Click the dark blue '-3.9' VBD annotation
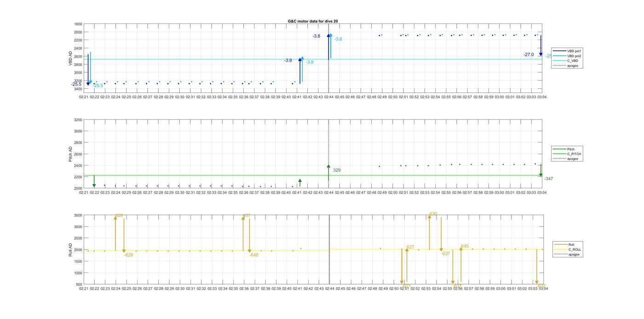644x319 pixels. click(x=288, y=60)
